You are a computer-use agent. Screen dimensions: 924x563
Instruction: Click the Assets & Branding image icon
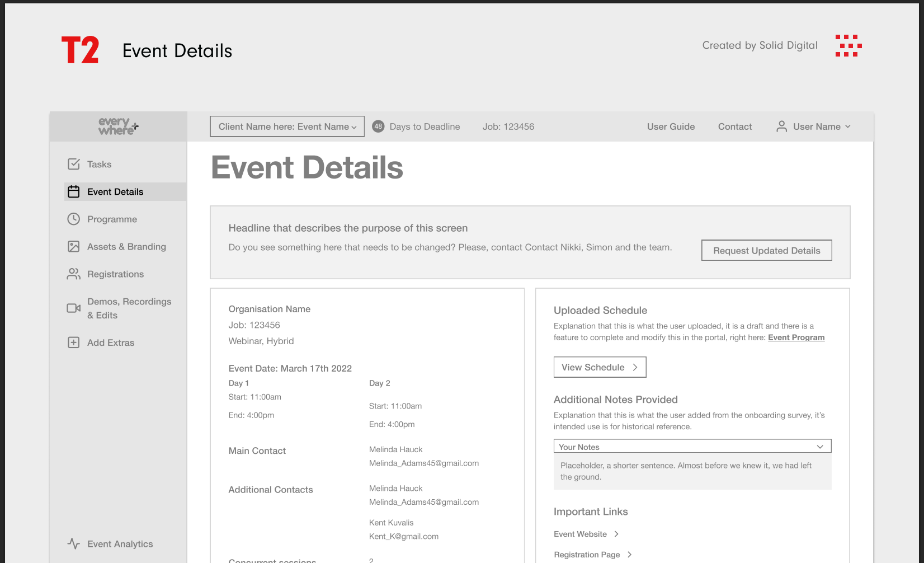coord(74,247)
